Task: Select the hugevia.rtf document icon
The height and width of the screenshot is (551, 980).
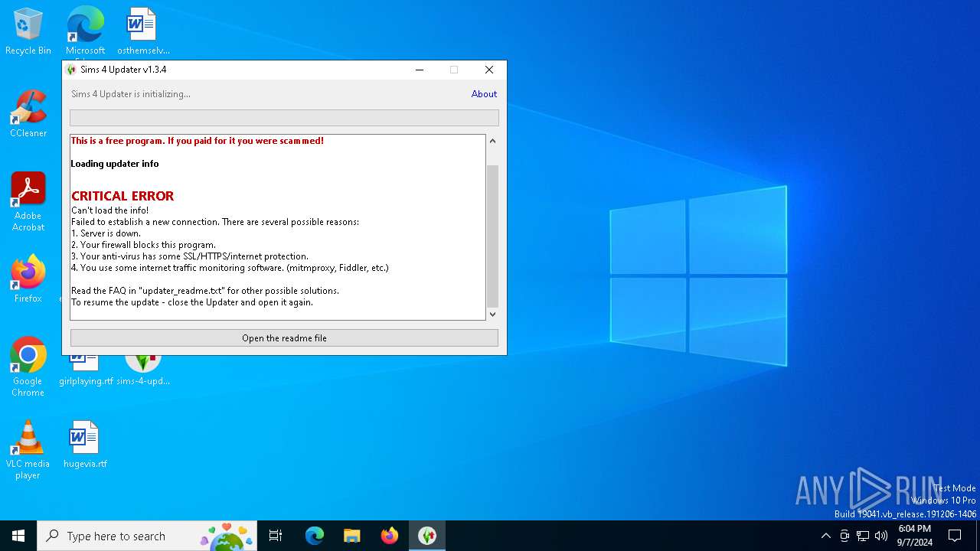Action: pos(85,444)
